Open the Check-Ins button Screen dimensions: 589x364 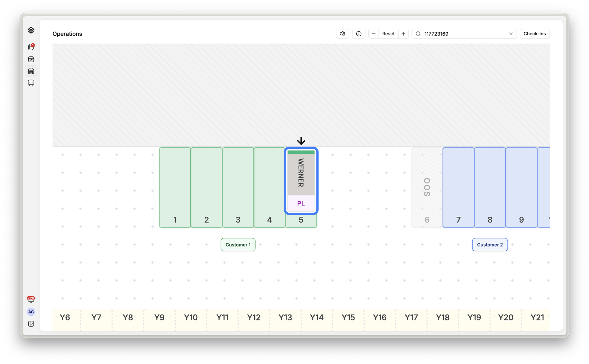pyautogui.click(x=534, y=34)
